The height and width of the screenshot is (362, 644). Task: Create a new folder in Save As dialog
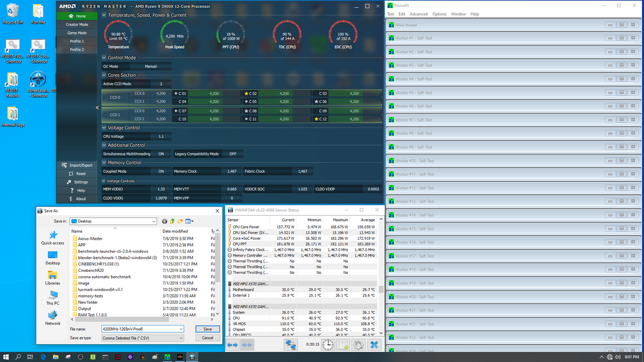pos(181,221)
